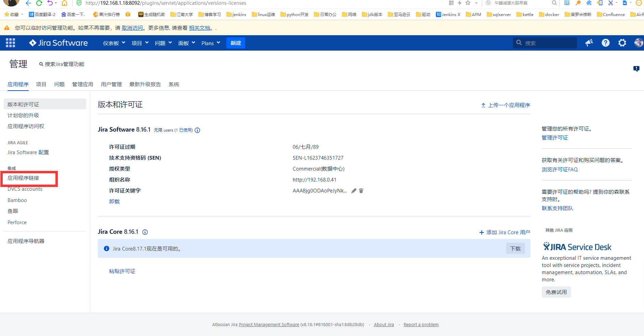Open the feedback megaphone icon in header
This screenshot has height=336, width=644.
click(x=589, y=43)
